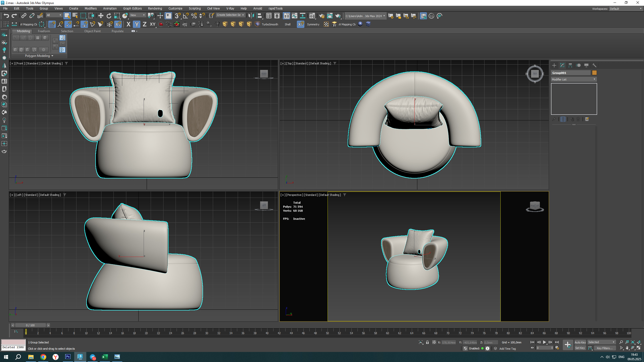The width and height of the screenshot is (644, 362).
Task: Open Select by Name list icon
Action: click(x=75, y=16)
